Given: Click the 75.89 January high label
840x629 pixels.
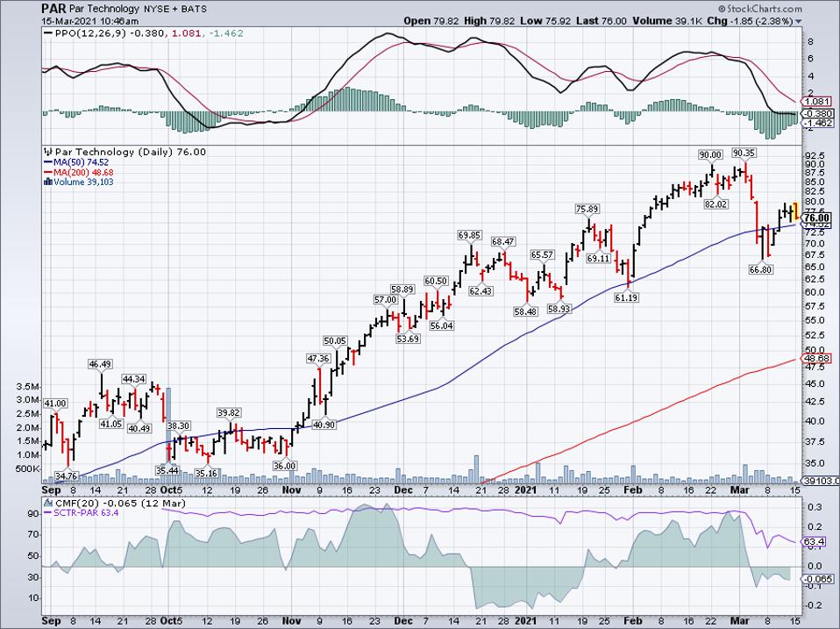Looking at the screenshot, I should 587,209.
